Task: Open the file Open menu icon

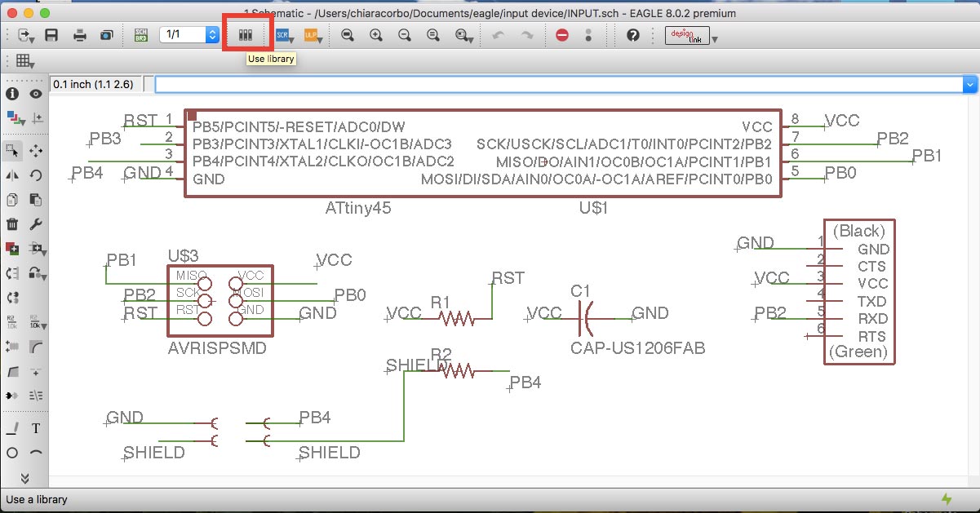Action: coord(26,35)
